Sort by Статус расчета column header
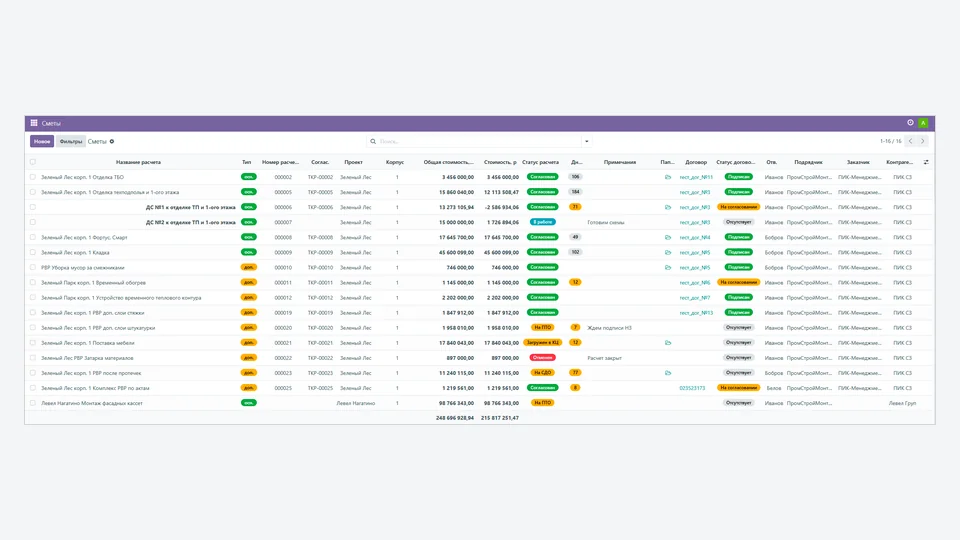This screenshot has height=540, width=960. click(x=540, y=162)
